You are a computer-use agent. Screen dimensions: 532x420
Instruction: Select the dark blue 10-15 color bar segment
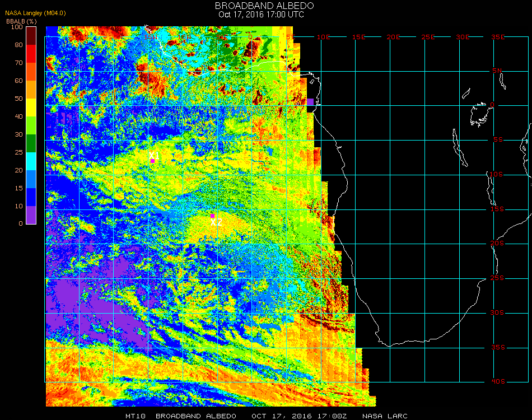click(x=31, y=197)
